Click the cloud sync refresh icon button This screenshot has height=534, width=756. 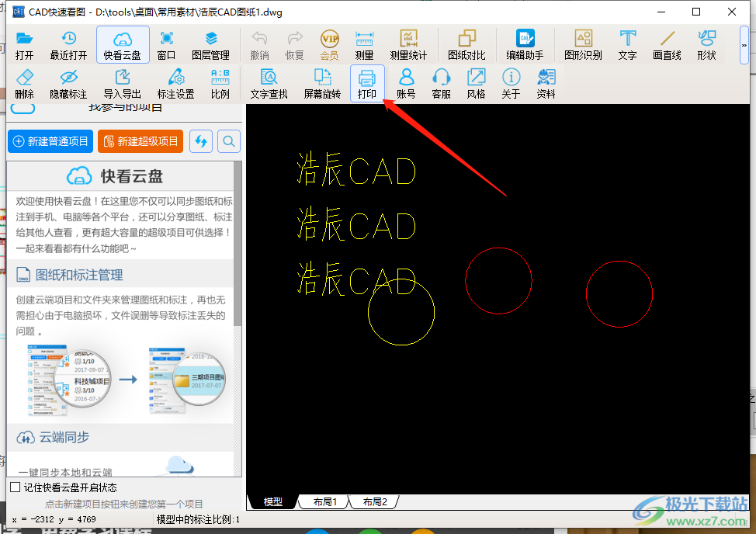pyautogui.click(x=201, y=141)
